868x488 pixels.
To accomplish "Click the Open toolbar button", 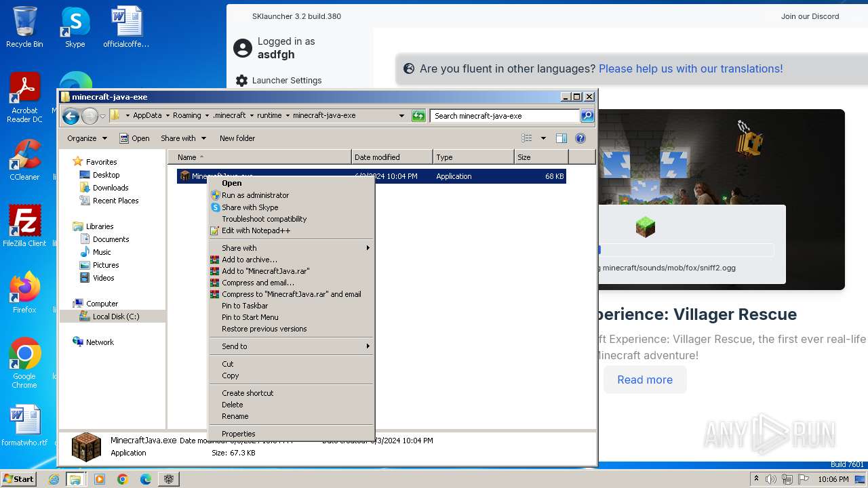I will (134, 138).
